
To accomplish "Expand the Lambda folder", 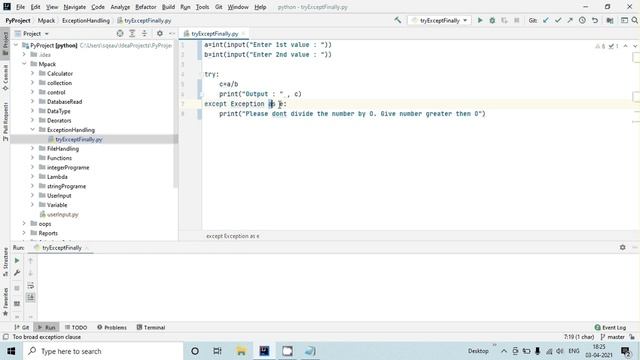I will click(x=33, y=177).
